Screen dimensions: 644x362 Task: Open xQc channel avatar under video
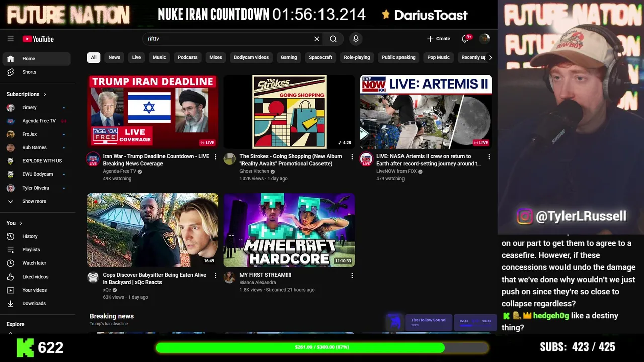(x=93, y=277)
